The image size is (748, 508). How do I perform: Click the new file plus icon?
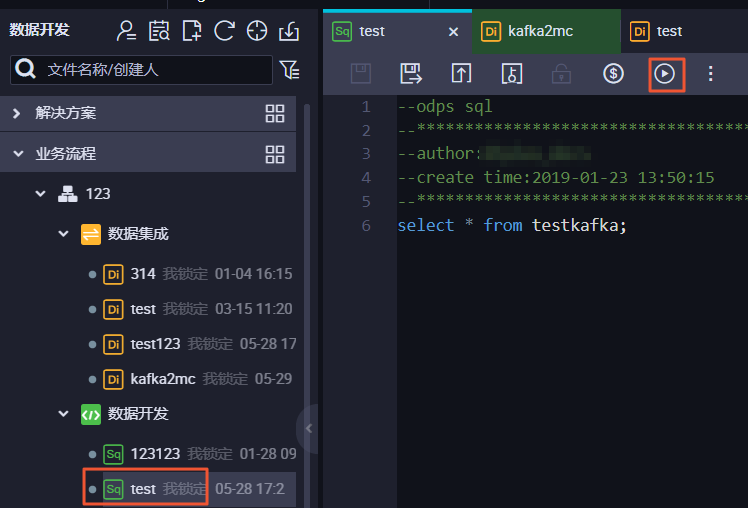192,31
